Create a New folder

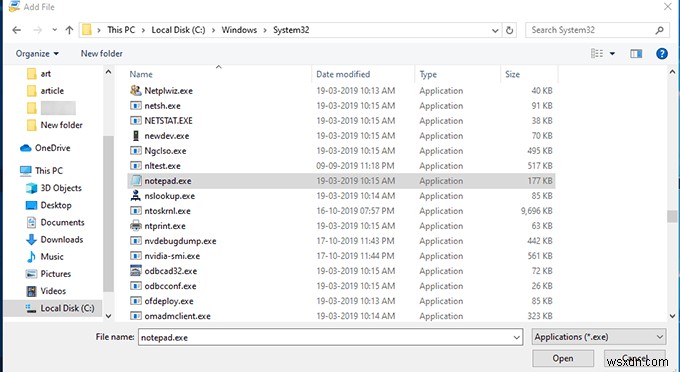click(101, 53)
